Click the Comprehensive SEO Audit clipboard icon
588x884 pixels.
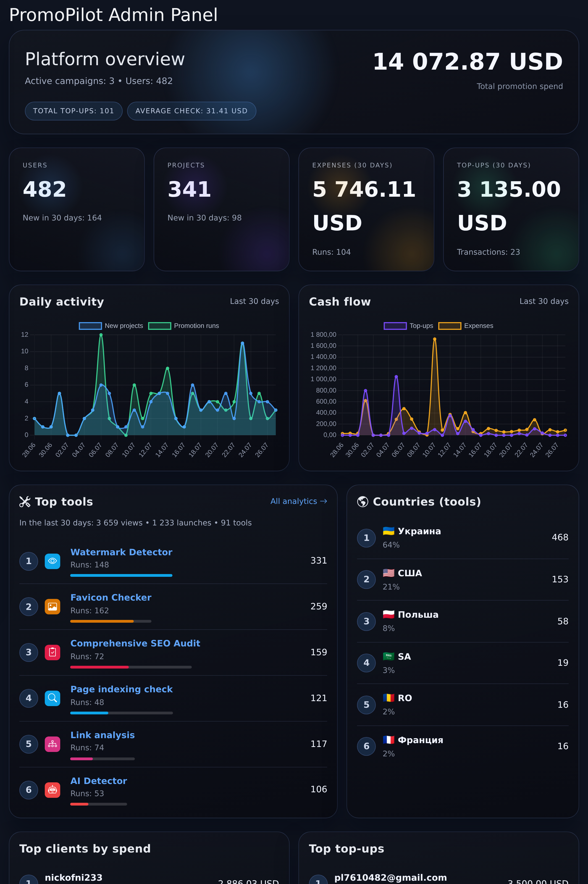[53, 652]
